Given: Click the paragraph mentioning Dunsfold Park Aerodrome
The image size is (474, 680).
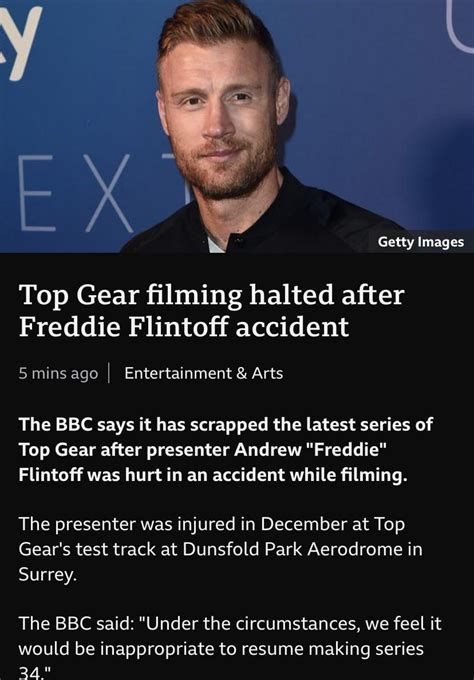Looking at the screenshot, I should pyautogui.click(x=220, y=549).
